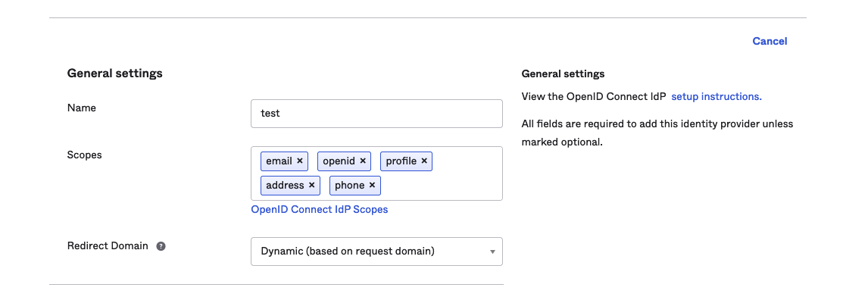
Task: Open OpenID Connect IdP Scopes link
Action: (x=320, y=210)
